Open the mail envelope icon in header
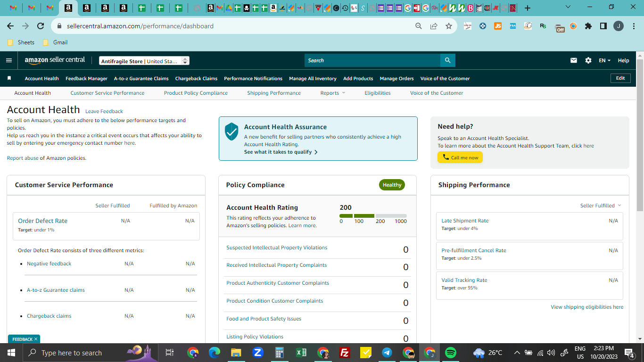The image size is (644, 362). [x=574, y=60]
